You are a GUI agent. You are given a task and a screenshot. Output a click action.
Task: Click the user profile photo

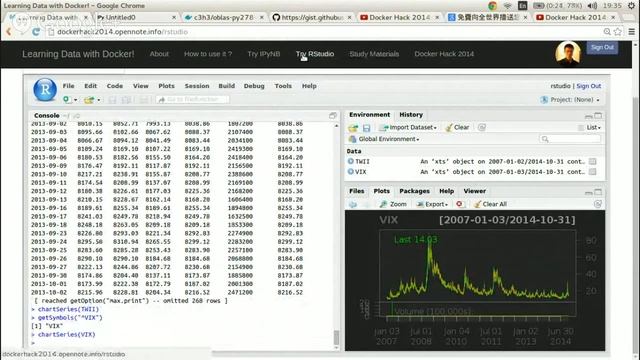click(568, 53)
